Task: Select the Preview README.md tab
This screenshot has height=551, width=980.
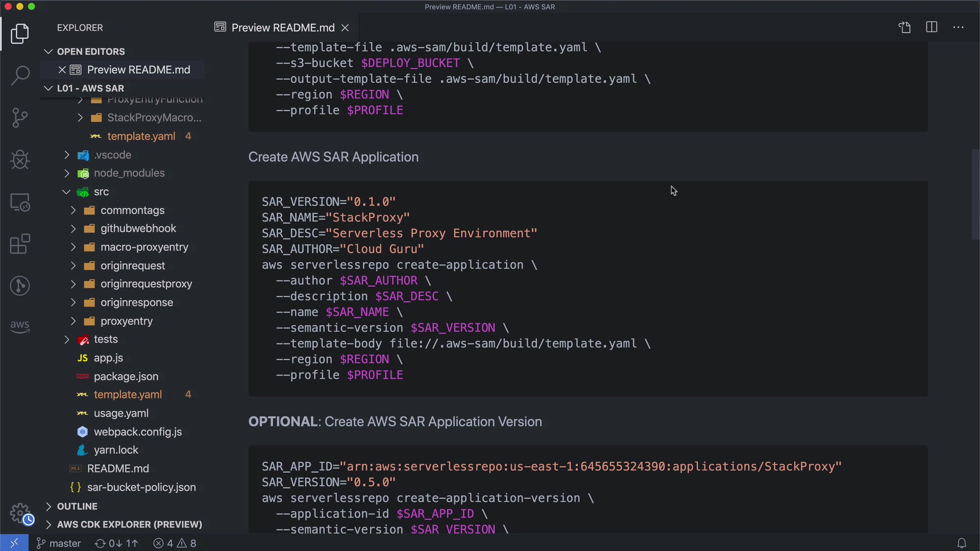Action: point(282,28)
